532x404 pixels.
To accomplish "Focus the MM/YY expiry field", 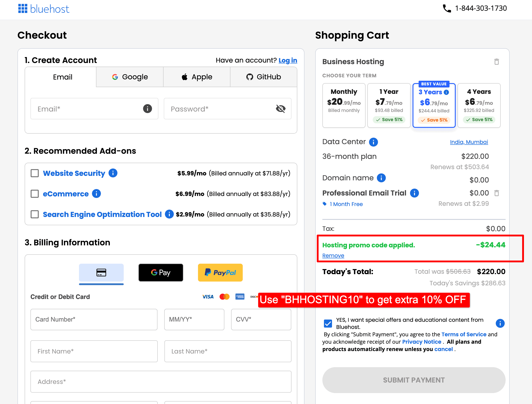I will [x=194, y=319].
